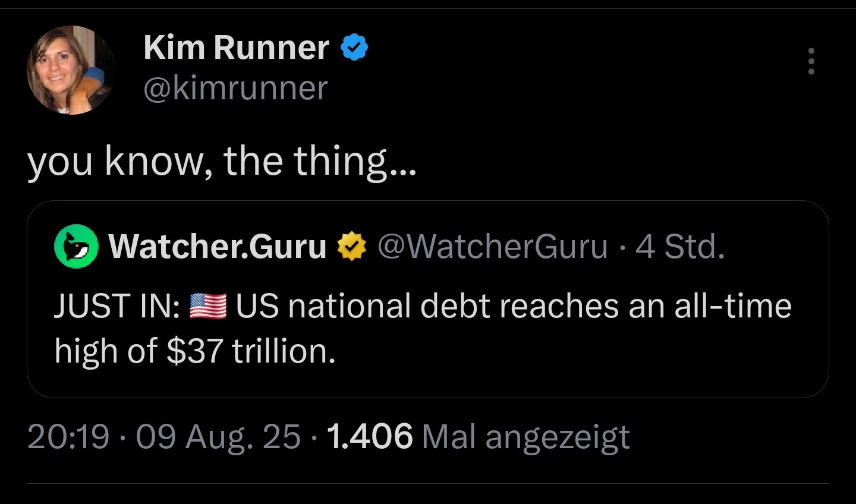
Task: Click the "4 Std." quoted post timestamp
Action: 680,246
